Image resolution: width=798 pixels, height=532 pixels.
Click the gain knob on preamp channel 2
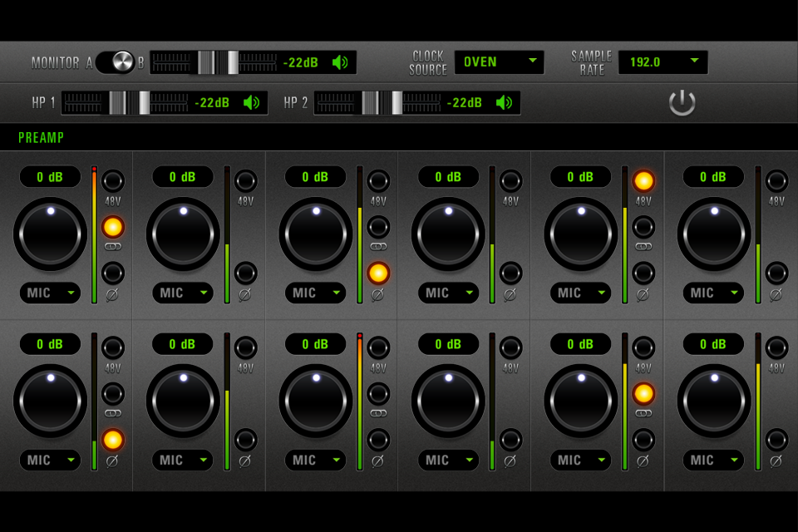[x=183, y=234]
